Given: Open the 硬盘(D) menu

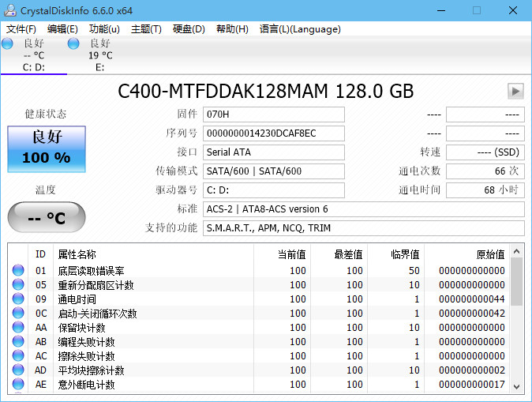Looking at the screenshot, I should (189, 29).
